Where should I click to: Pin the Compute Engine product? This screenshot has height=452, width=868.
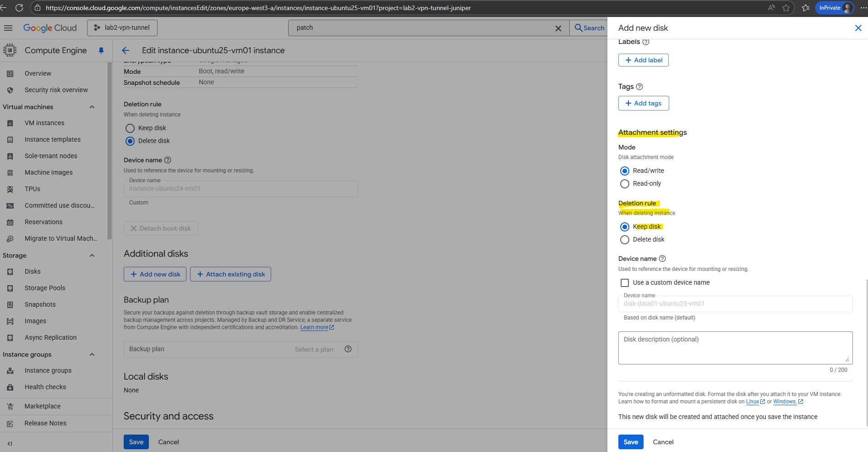[x=101, y=50]
